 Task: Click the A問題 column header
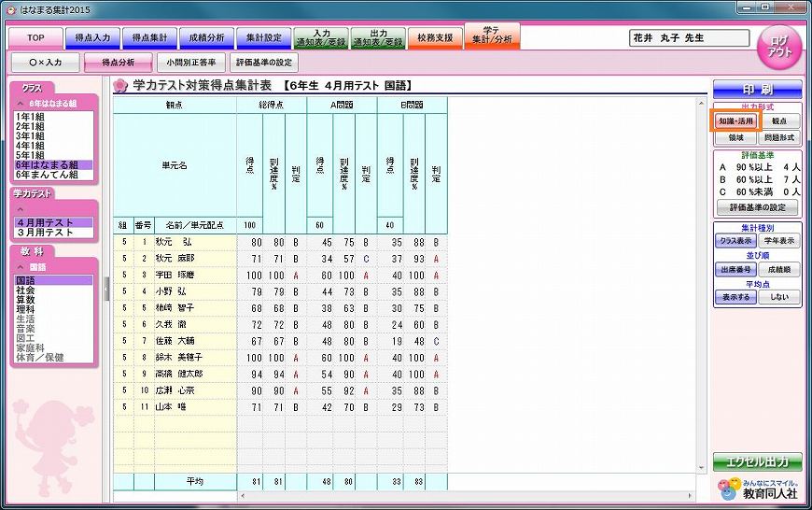click(x=342, y=105)
